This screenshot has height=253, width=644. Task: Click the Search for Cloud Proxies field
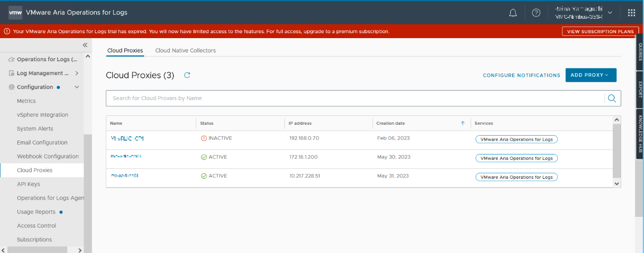tap(355, 98)
